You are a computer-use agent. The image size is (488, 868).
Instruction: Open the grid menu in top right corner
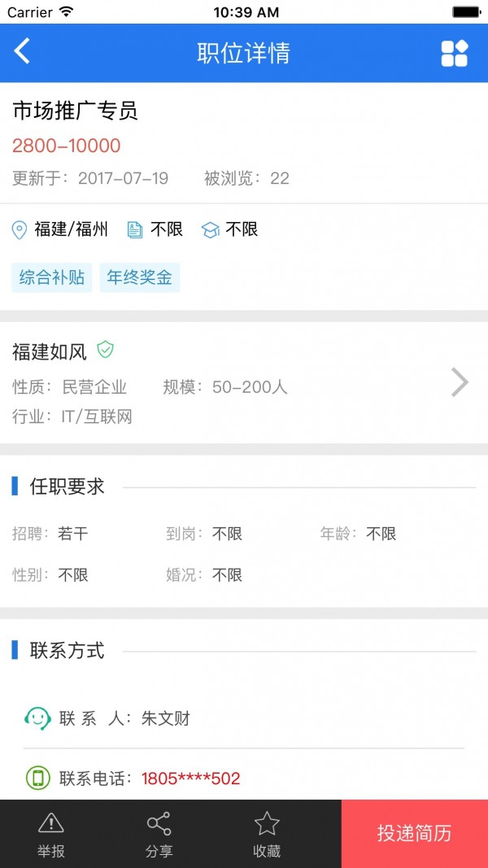point(455,52)
